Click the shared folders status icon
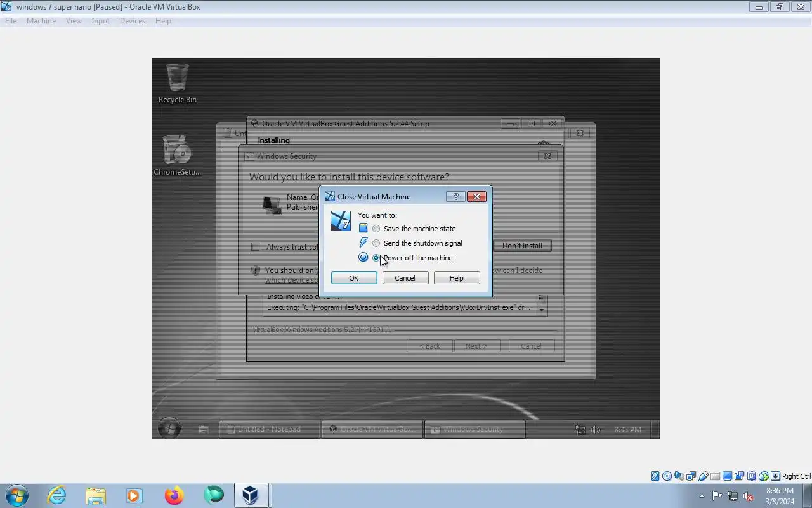812x508 pixels. (716, 476)
